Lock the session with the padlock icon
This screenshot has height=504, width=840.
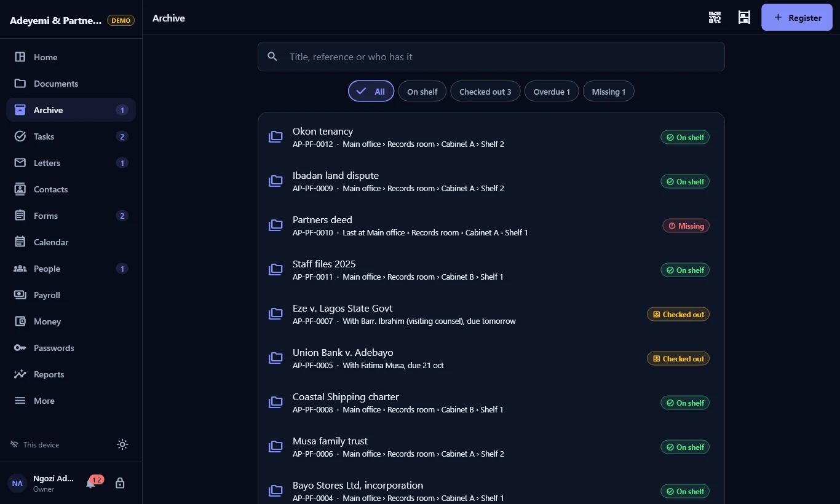[x=120, y=483]
